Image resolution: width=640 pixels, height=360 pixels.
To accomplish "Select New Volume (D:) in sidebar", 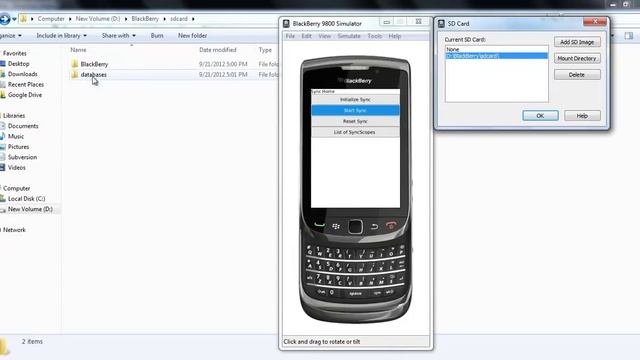I will click(x=30, y=209).
